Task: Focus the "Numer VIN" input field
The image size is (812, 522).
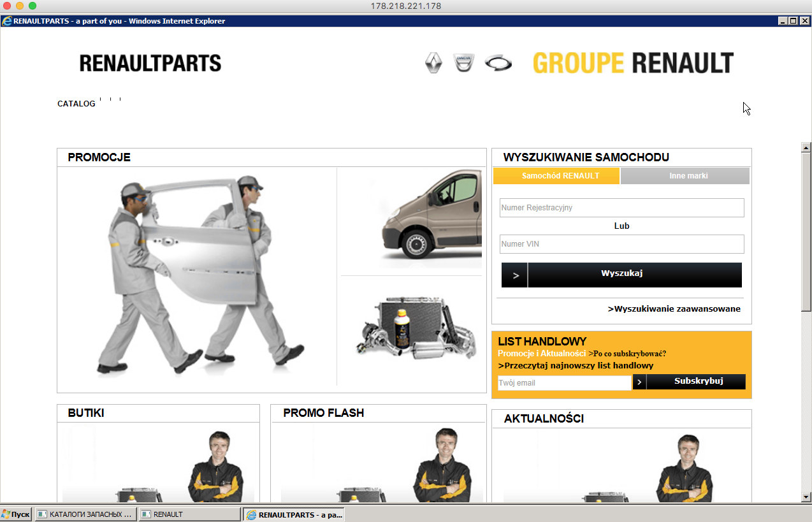Action: (621, 244)
